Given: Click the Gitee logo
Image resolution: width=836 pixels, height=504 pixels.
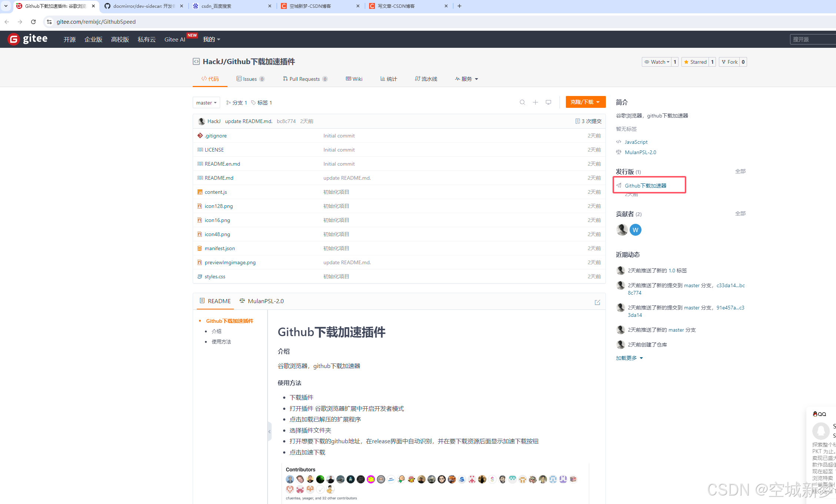Looking at the screenshot, I should 28,39.
